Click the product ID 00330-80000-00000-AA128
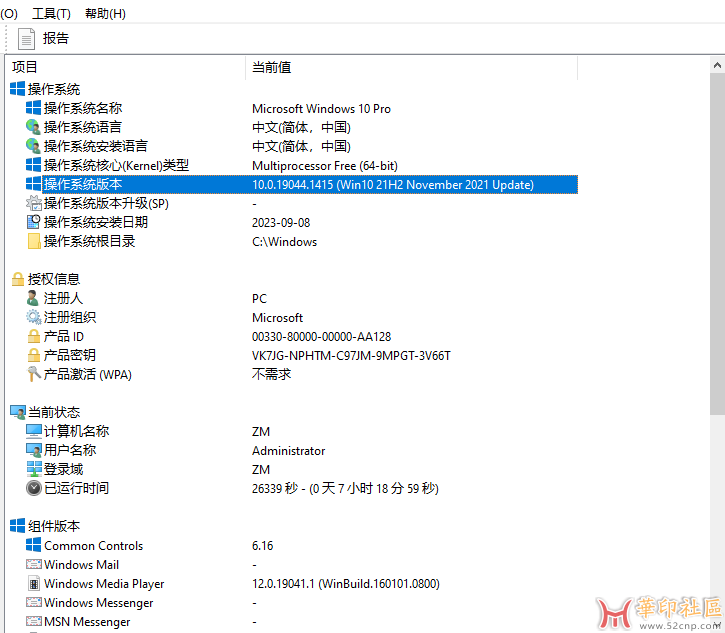The image size is (725, 633). click(x=321, y=337)
